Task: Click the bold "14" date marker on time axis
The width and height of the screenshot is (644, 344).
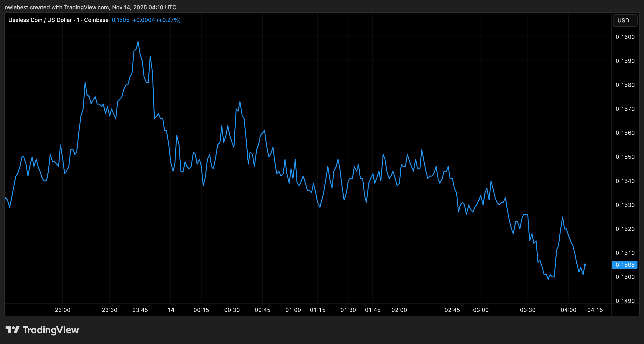Action: pos(171,310)
